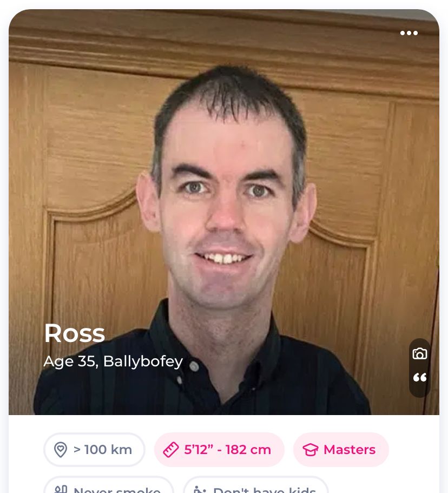Open the three-dot more options menu

409,32
